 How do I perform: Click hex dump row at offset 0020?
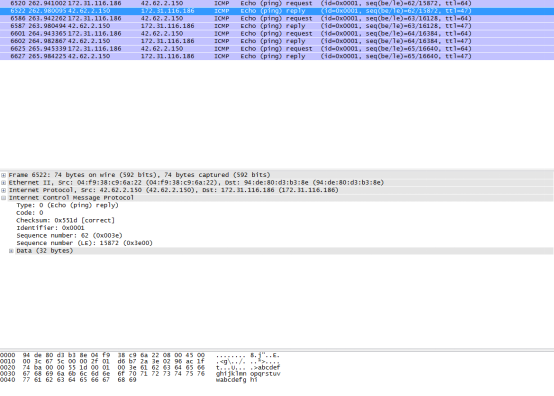tap(140, 367)
